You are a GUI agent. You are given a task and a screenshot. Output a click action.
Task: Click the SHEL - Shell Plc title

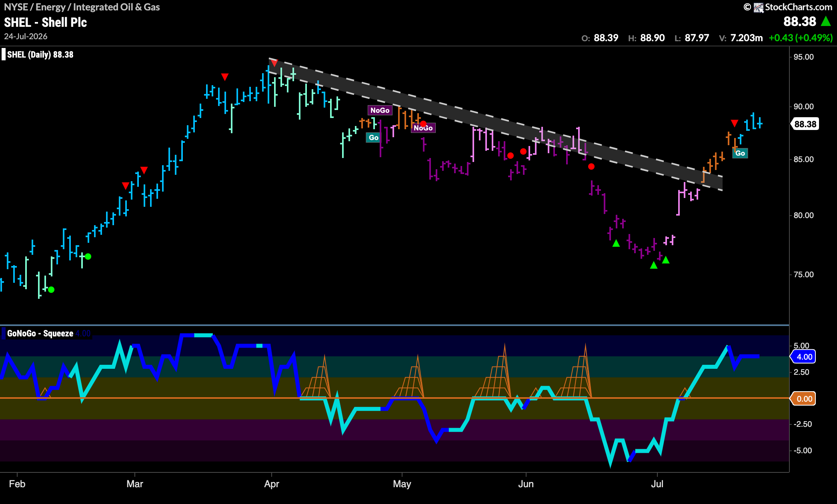tap(45, 22)
